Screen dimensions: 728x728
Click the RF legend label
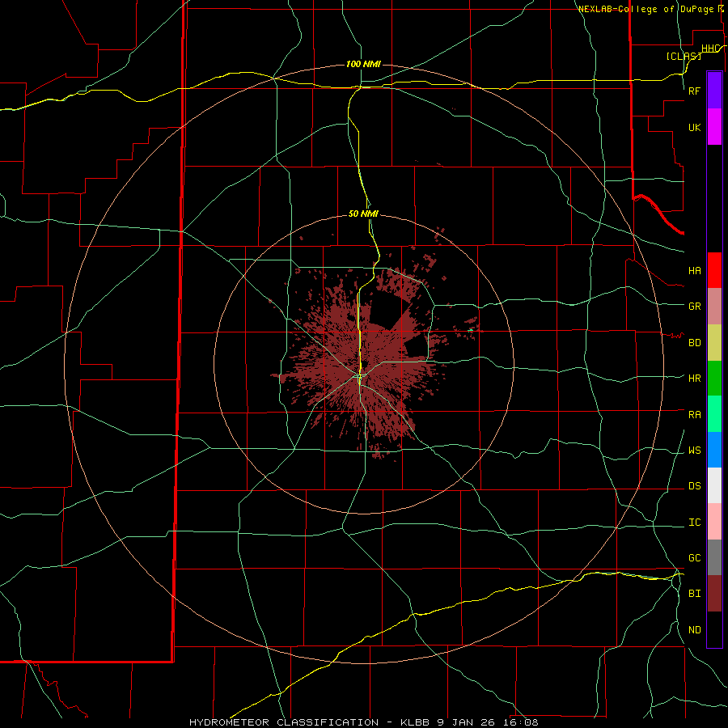694,91
